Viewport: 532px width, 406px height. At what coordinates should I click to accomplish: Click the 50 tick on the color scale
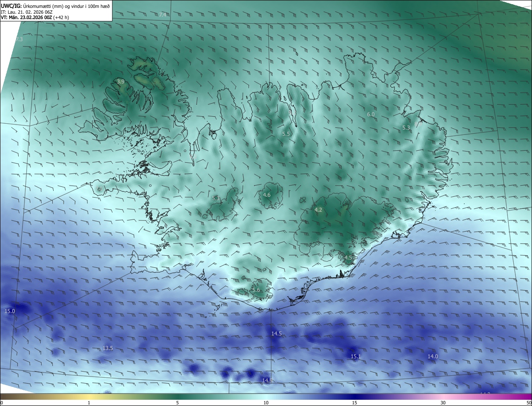pos(529,403)
